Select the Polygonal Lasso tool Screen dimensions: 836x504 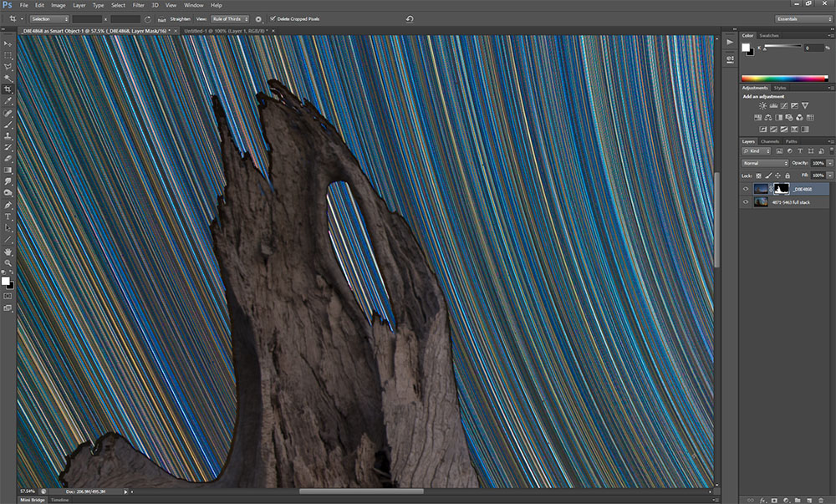pyautogui.click(x=8, y=67)
